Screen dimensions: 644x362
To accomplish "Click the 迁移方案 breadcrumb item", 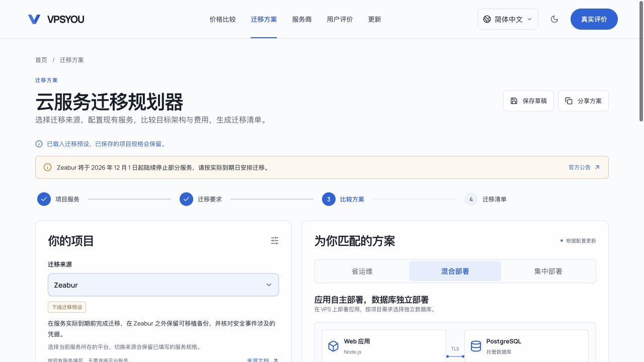I will [72, 60].
